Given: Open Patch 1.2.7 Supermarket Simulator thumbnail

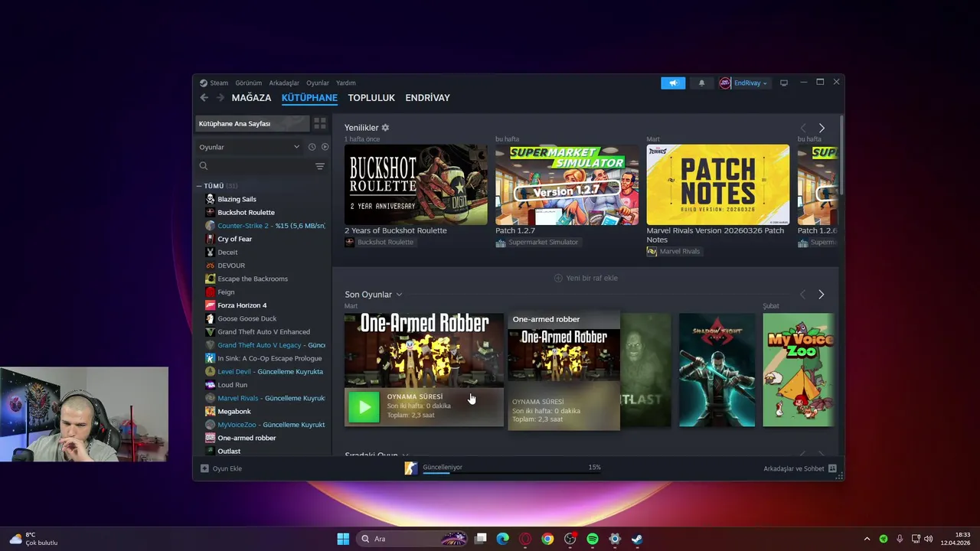Looking at the screenshot, I should coord(567,184).
